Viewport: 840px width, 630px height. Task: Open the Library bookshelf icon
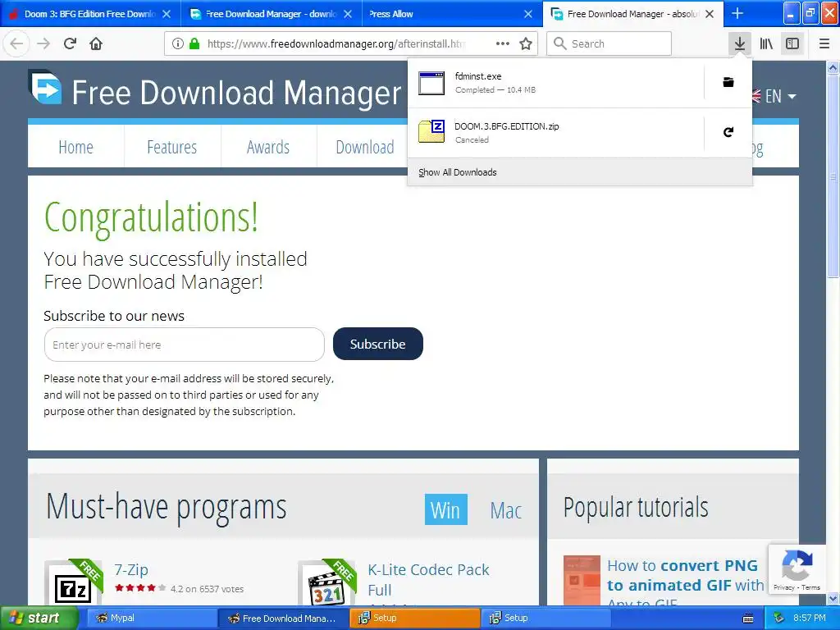pos(766,43)
